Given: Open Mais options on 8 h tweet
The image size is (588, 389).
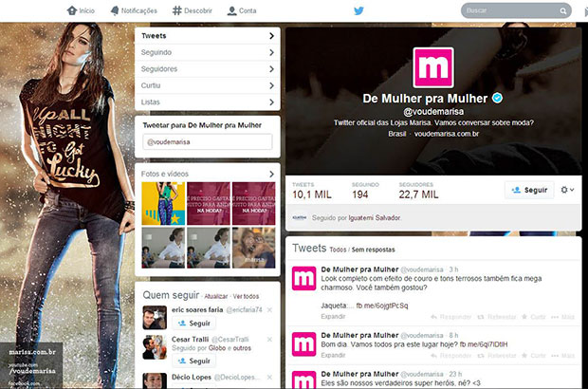Looking at the screenshot, I should click(563, 355).
